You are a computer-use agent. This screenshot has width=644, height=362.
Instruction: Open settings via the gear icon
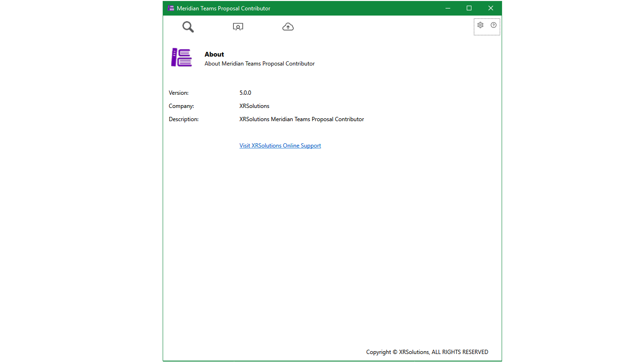[480, 25]
